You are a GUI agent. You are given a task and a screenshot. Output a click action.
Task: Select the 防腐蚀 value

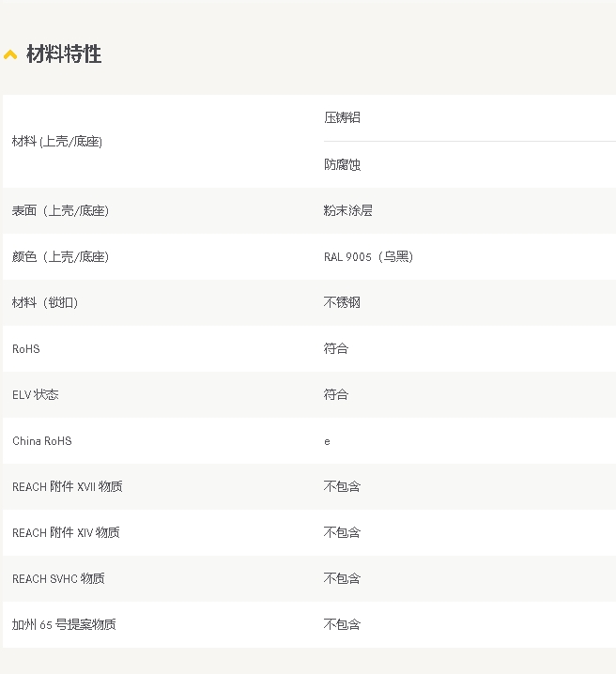pyautogui.click(x=342, y=164)
